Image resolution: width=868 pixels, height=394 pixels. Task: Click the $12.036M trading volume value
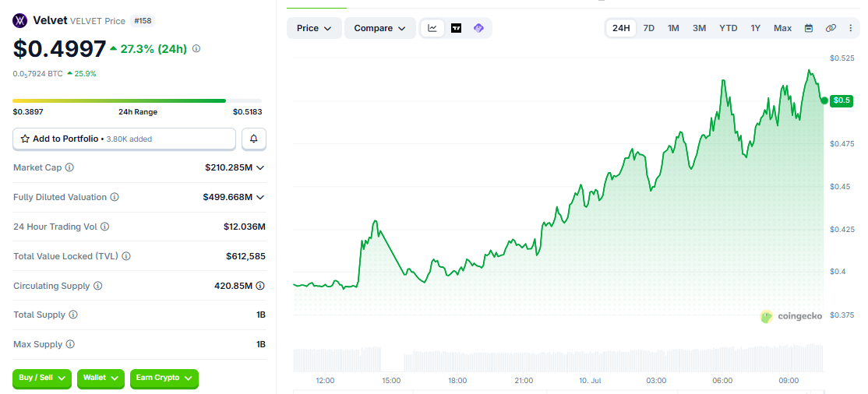click(245, 227)
